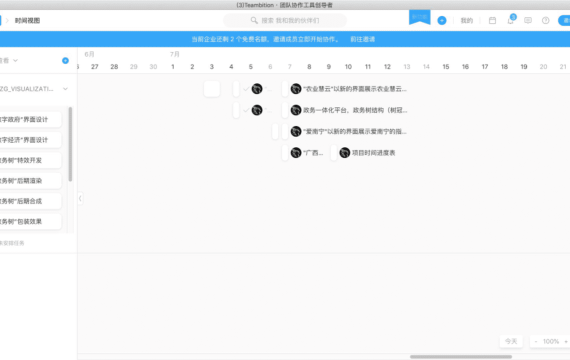Click the search box in the header

tap(285, 20)
